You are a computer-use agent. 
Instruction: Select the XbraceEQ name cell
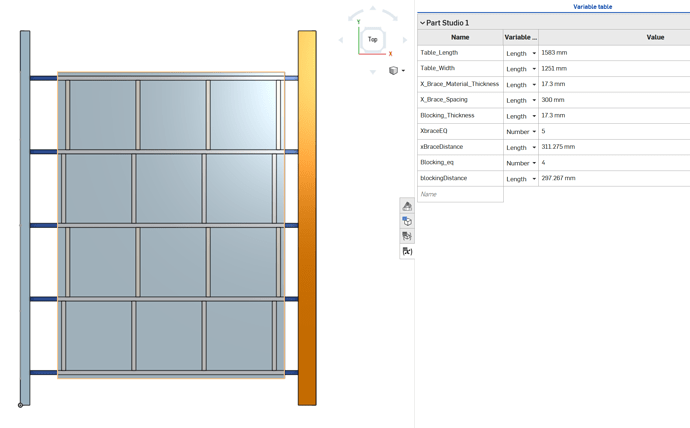pos(460,131)
